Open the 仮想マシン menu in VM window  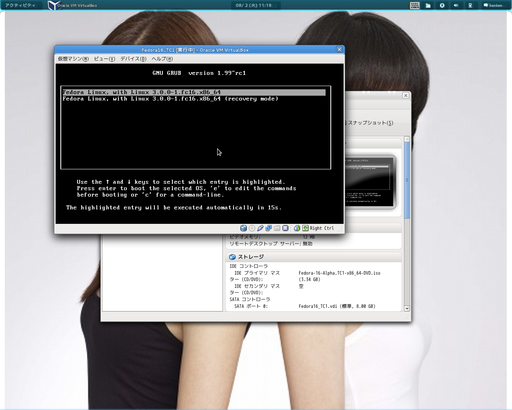(x=73, y=59)
